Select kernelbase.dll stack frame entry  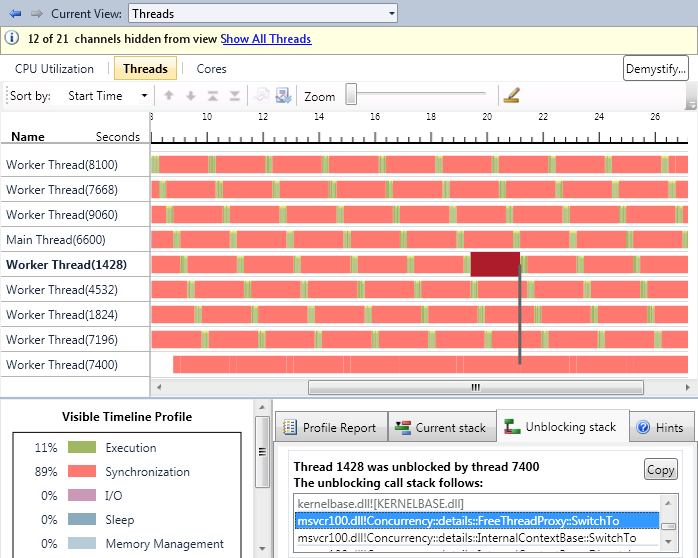[476, 503]
